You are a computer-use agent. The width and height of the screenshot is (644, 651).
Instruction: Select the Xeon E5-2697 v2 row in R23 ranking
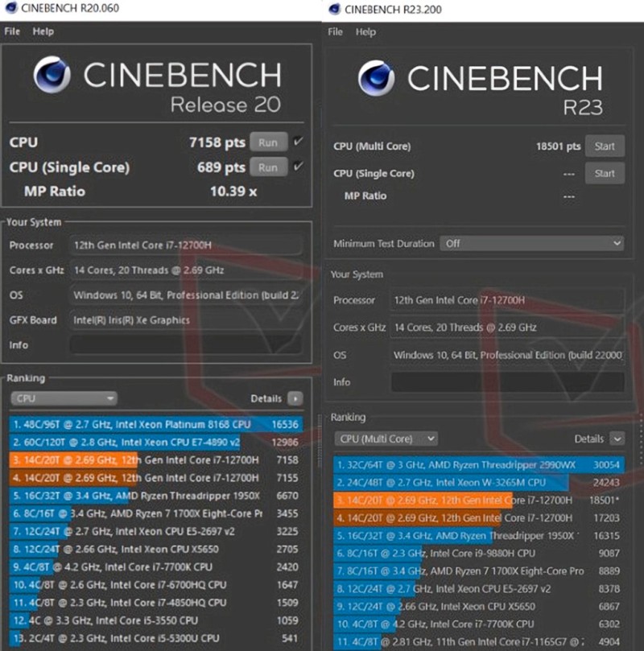click(x=479, y=589)
